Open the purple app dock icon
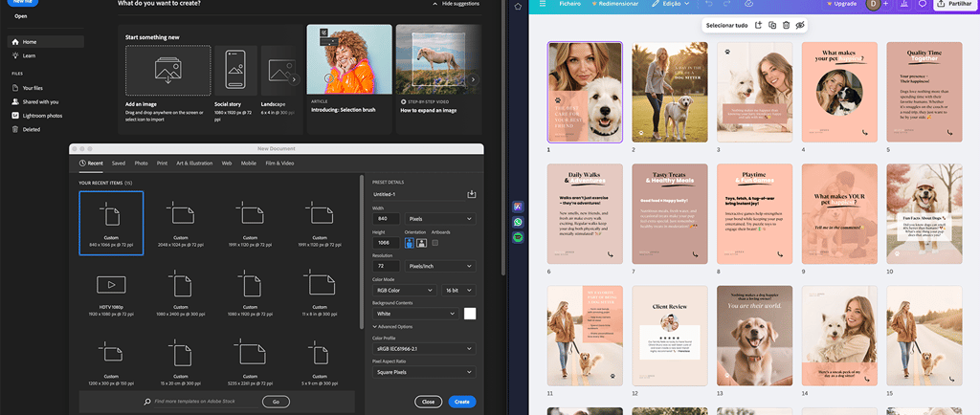This screenshot has height=415, width=980. pos(518,207)
